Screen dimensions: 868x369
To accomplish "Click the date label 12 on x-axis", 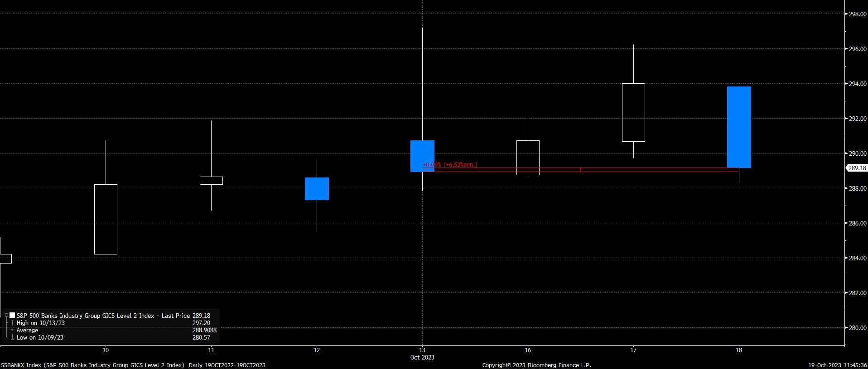I will pos(317,350).
